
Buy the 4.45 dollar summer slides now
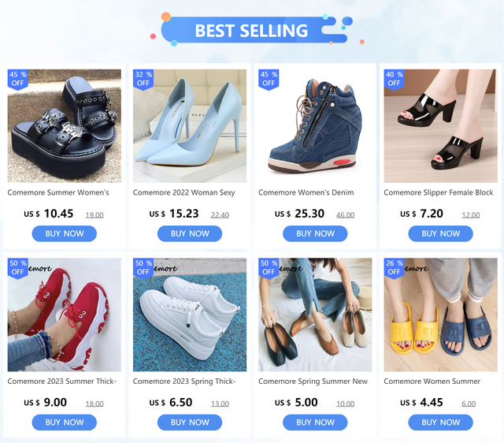pos(440,422)
